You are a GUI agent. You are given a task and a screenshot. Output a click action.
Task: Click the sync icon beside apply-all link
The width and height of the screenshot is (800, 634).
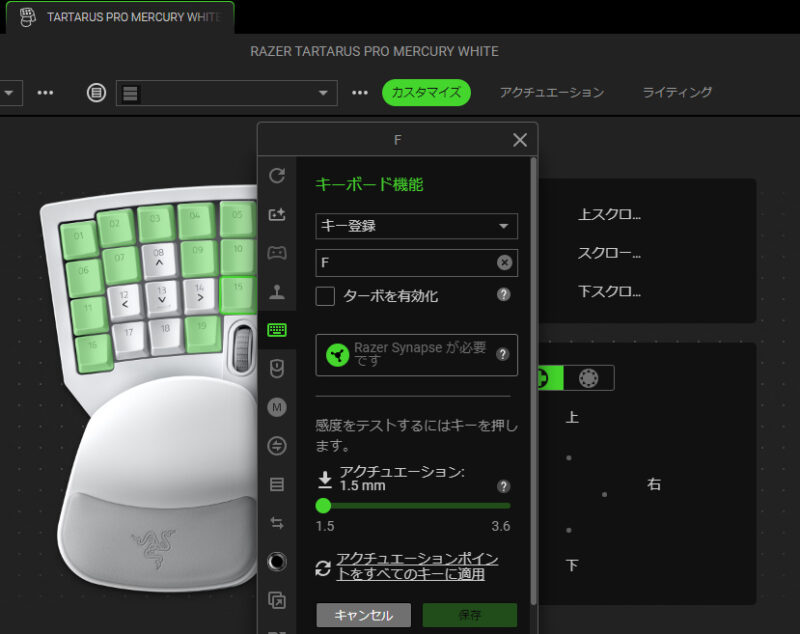[323, 568]
